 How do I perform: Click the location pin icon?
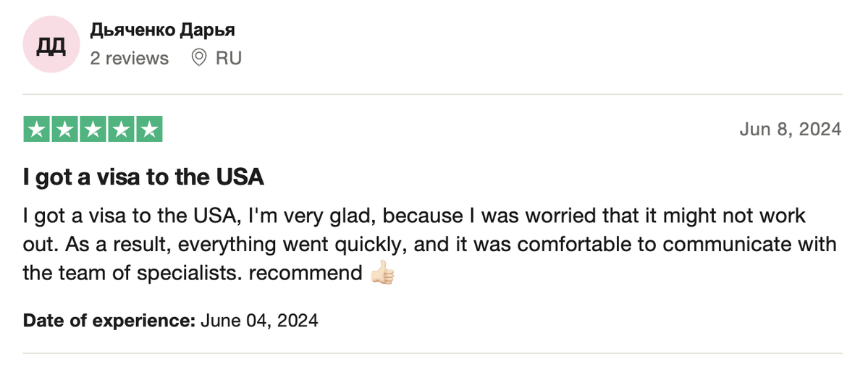(x=199, y=58)
